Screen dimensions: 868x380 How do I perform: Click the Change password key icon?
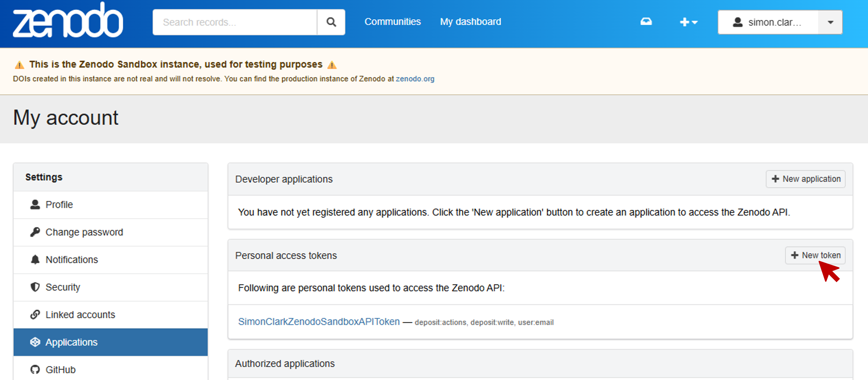click(35, 232)
